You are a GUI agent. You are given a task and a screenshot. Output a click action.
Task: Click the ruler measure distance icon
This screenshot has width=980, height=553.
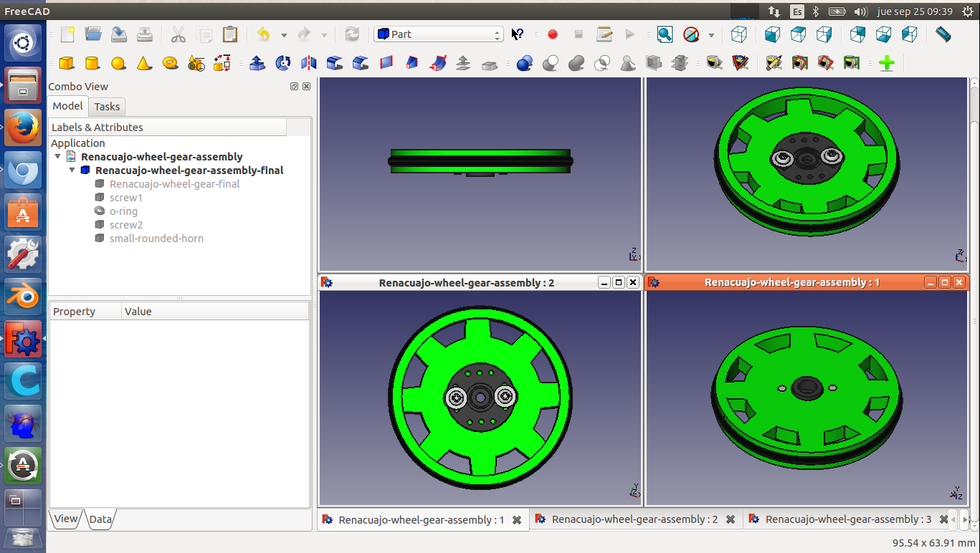943,34
